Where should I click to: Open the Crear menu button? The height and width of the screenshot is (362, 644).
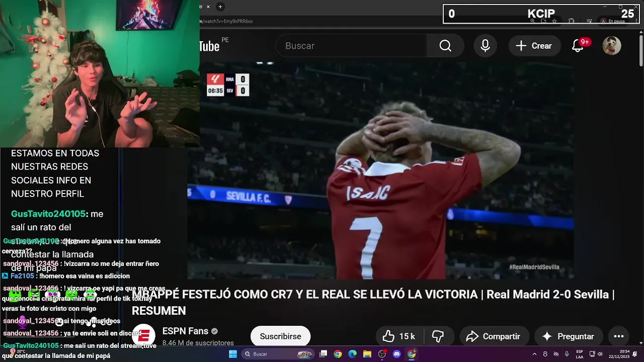[x=534, y=46]
